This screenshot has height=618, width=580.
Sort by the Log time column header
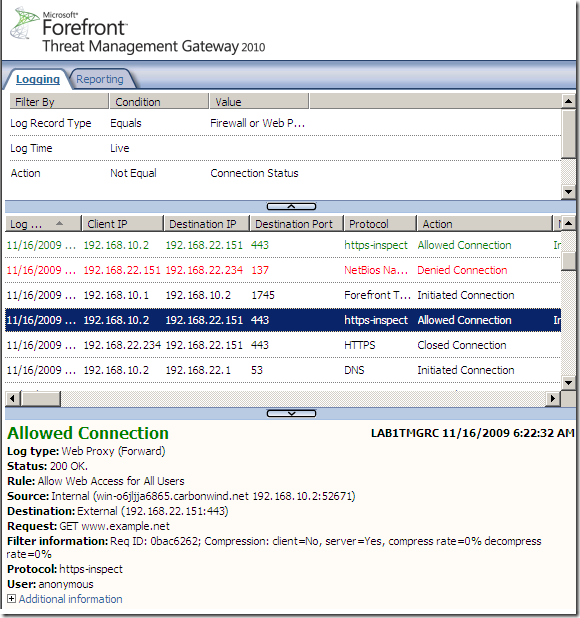(x=43, y=223)
